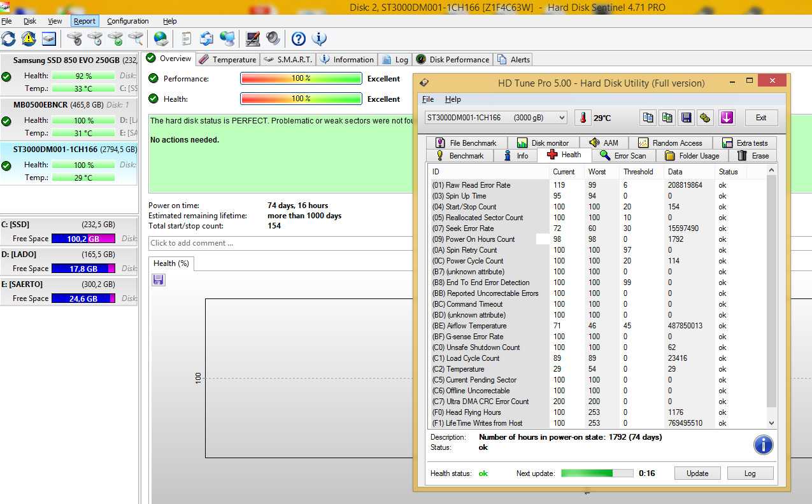This screenshot has width=812, height=504.
Task: Click the globe with disk toolbar icon
Action: click(x=160, y=39)
